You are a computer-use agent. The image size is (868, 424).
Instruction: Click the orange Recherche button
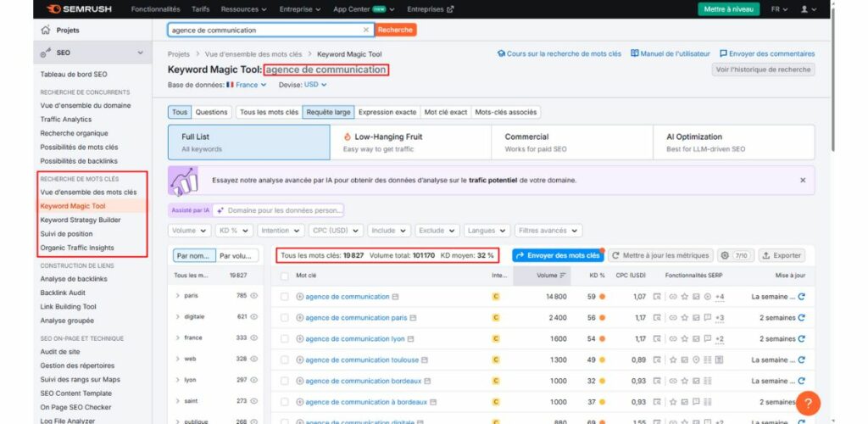point(395,30)
